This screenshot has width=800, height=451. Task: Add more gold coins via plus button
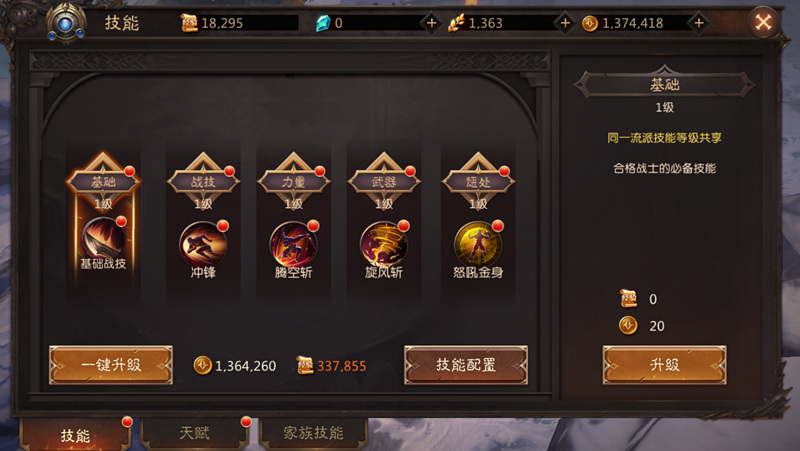(x=698, y=23)
